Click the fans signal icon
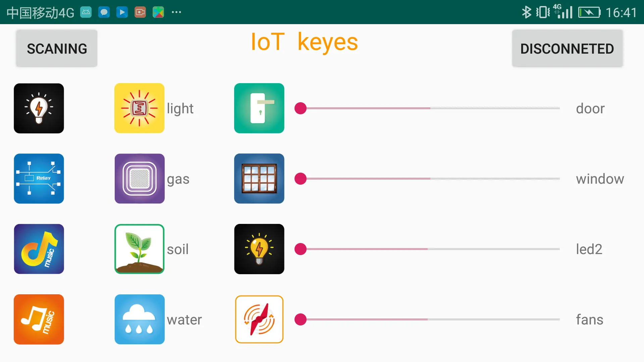644x362 pixels. (x=259, y=319)
